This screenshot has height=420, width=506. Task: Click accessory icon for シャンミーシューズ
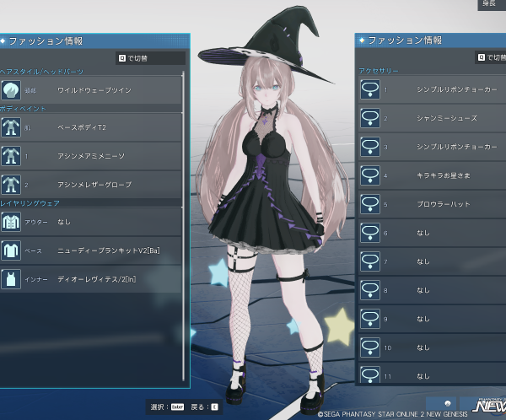(370, 118)
